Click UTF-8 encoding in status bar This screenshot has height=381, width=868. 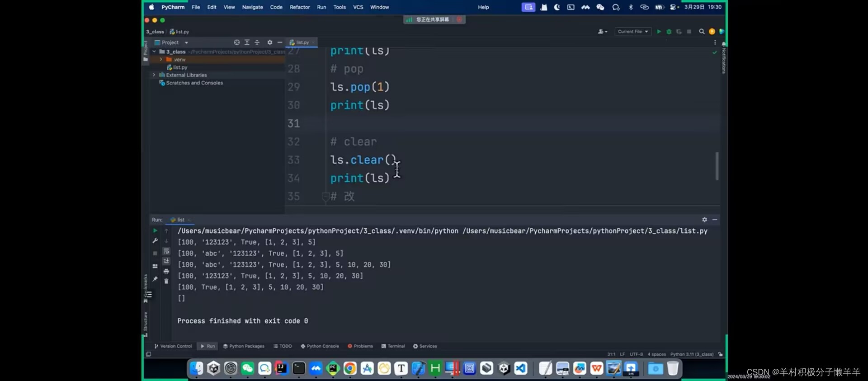coord(636,354)
